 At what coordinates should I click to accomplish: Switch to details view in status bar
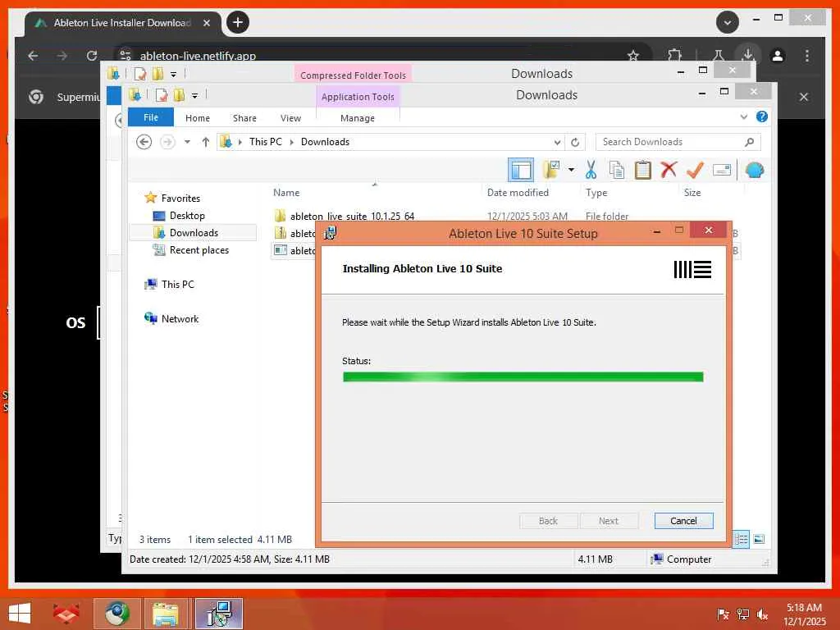tap(741, 539)
